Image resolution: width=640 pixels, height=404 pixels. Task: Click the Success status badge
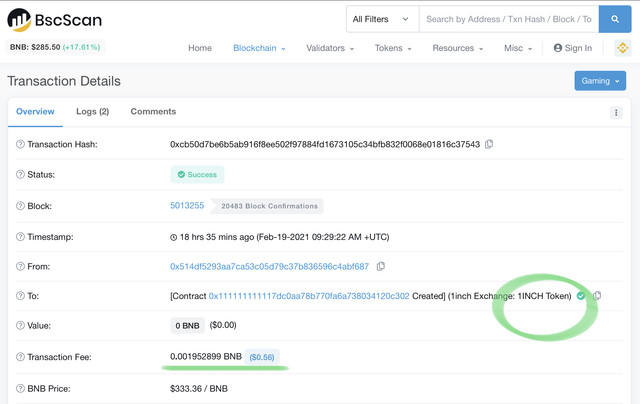point(197,174)
